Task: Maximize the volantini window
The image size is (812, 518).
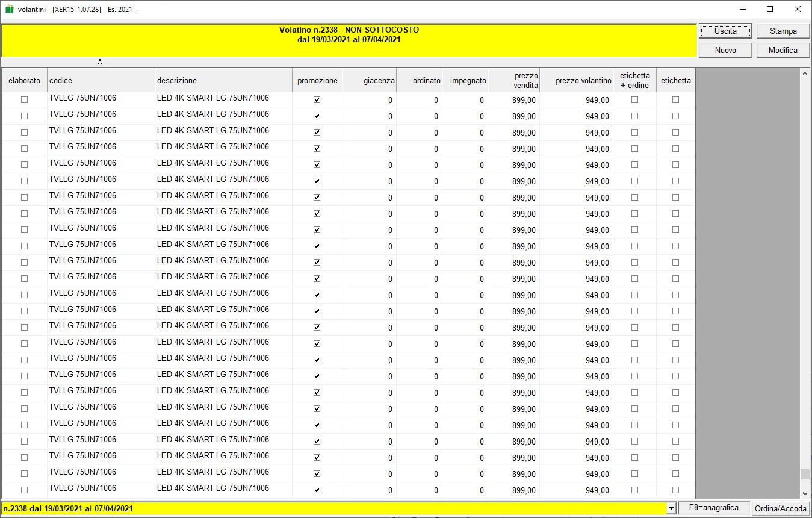Action: pyautogui.click(x=770, y=9)
